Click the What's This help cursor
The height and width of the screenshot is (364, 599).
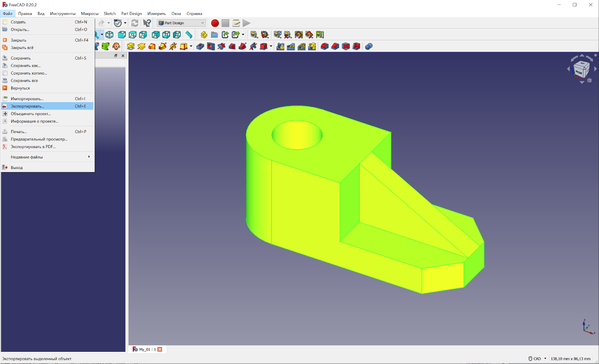[x=147, y=23]
